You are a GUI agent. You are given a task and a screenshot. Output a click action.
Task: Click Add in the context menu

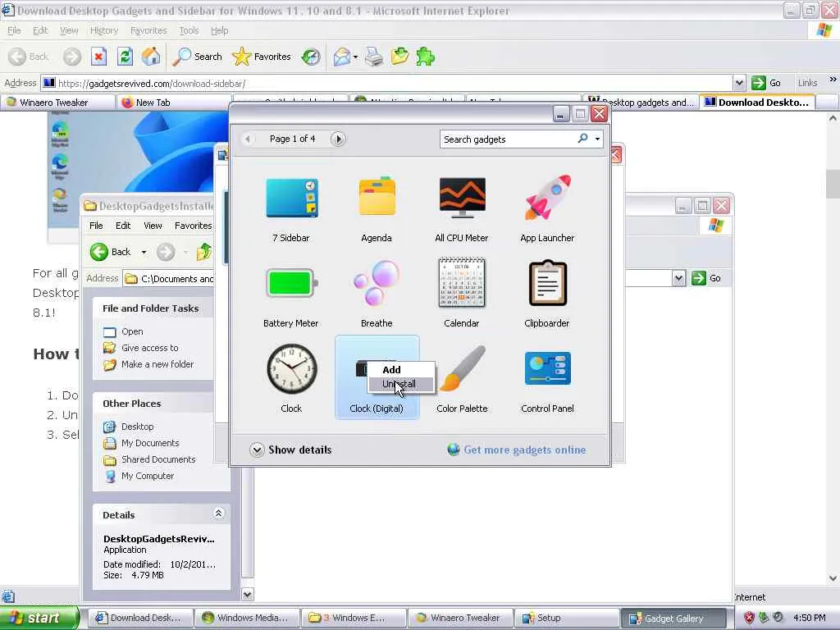391,370
